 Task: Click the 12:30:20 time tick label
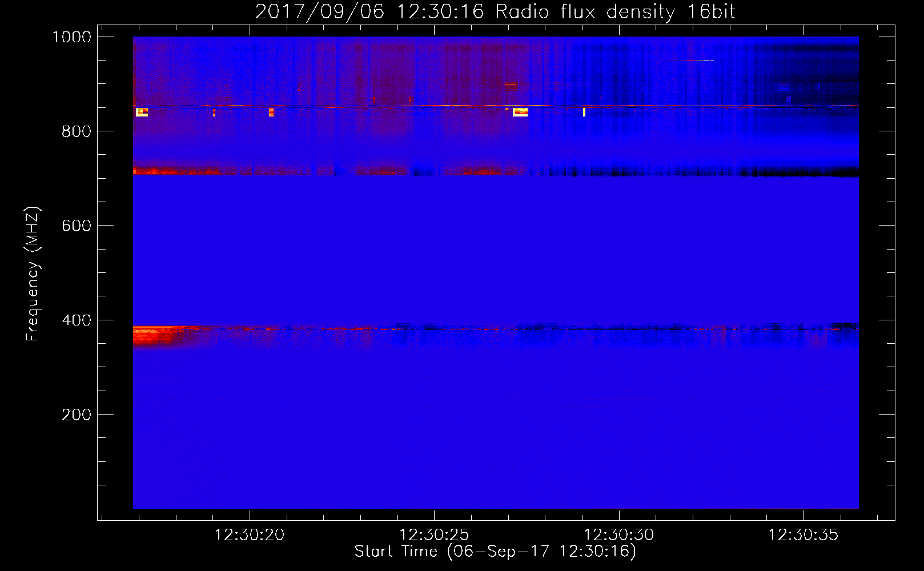(250, 535)
